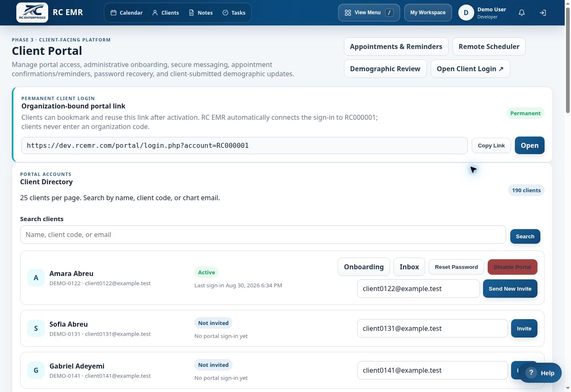The width and height of the screenshot is (571, 392).
Task: Open the Demographic Review page
Action: pyautogui.click(x=385, y=69)
